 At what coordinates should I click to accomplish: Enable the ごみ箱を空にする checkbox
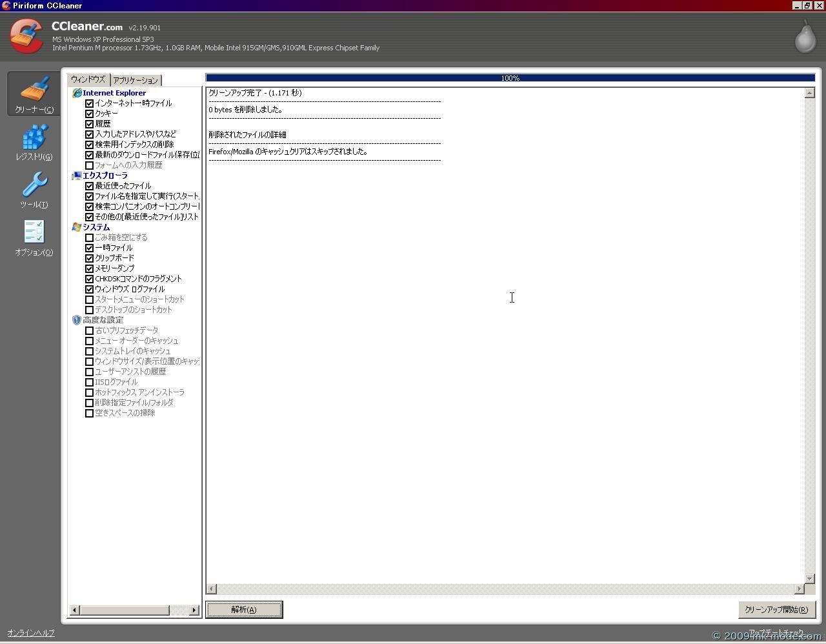pos(90,237)
